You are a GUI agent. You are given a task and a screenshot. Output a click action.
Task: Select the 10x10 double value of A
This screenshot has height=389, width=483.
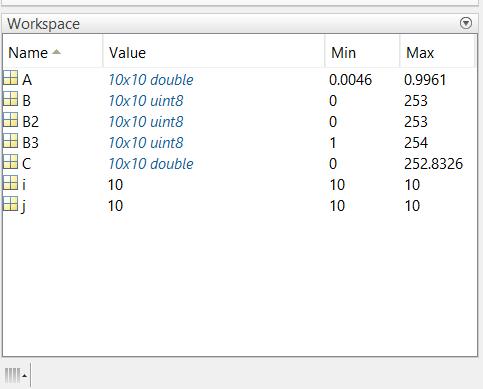(x=151, y=80)
